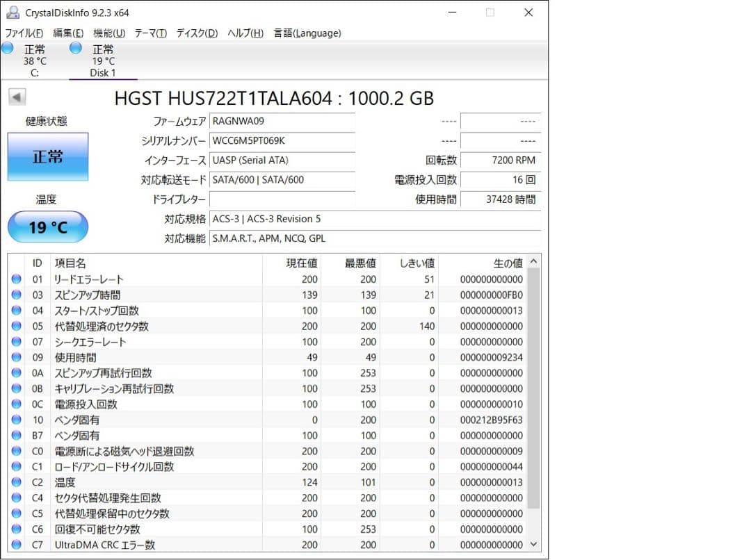
Task: Click the interface field UASP (Serial ATA)
Action: (282, 160)
